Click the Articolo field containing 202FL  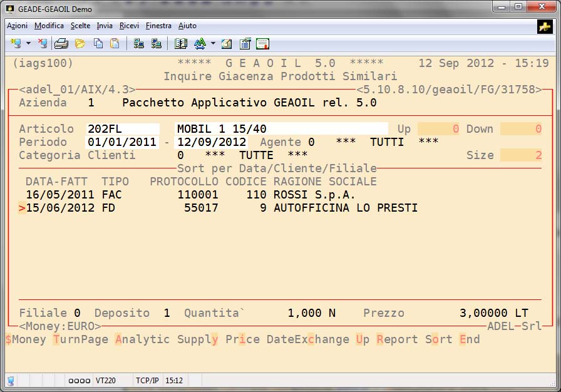click(x=123, y=129)
